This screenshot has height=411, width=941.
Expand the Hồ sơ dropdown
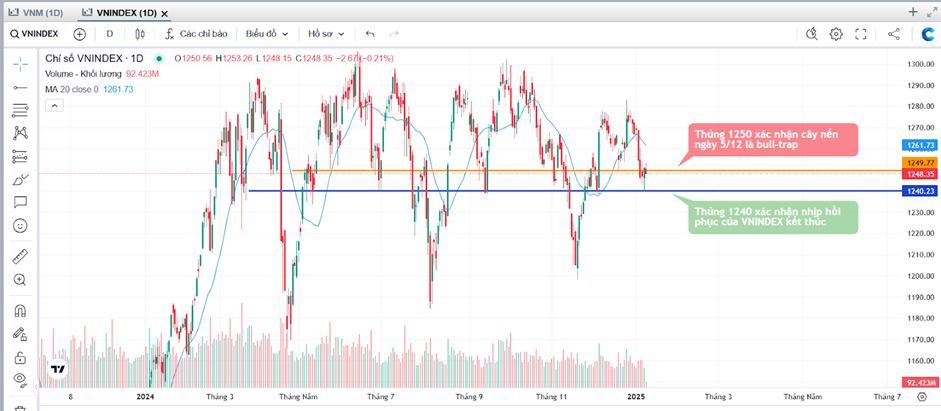point(326,34)
